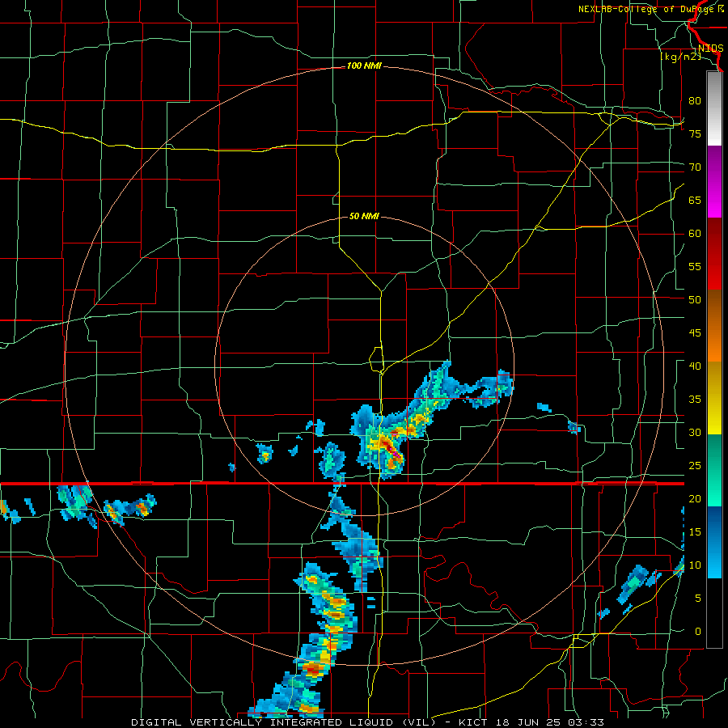The image size is (728, 728).
Task: Pick the light blue segment of the color scale
Action: click(714, 561)
